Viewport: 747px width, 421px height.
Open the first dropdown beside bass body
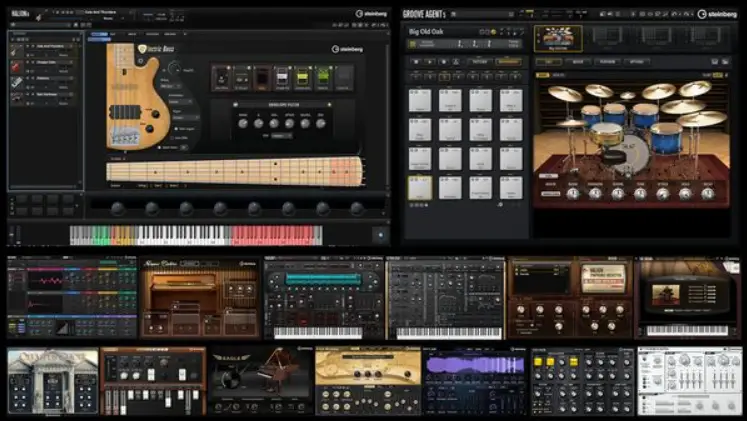(x=171, y=86)
